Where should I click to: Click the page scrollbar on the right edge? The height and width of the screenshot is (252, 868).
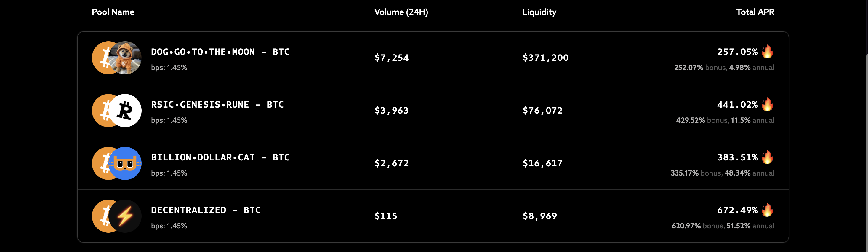tap(866, 152)
